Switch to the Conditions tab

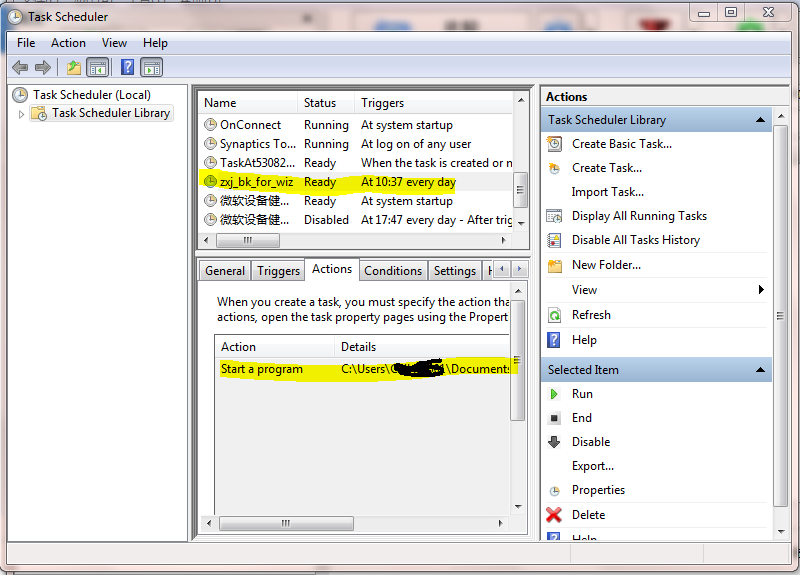(x=393, y=271)
